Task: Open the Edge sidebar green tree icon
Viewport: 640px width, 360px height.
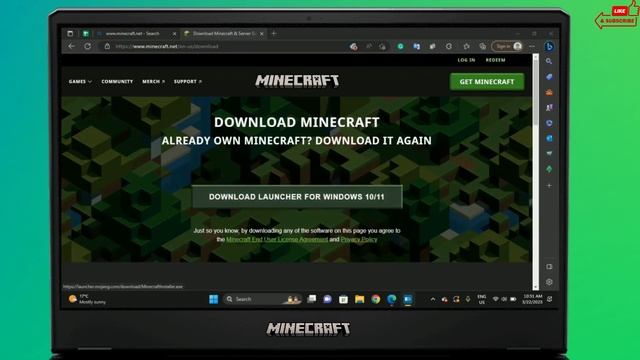Action: point(549,169)
